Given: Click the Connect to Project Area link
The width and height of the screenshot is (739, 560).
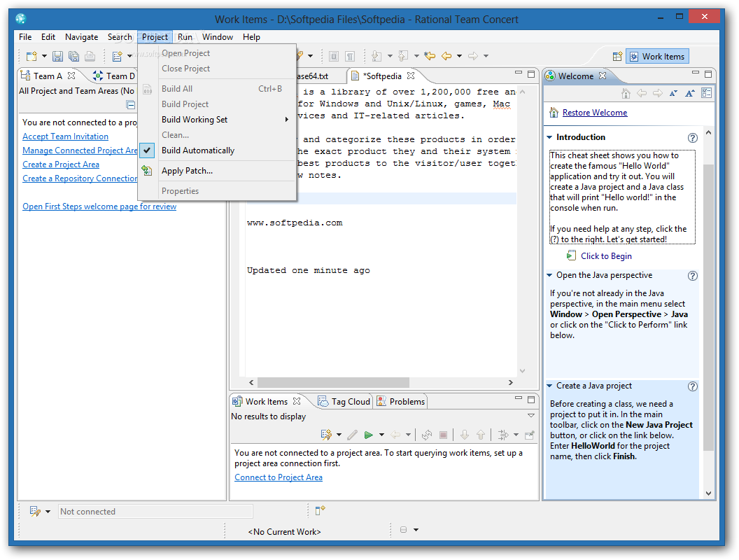Looking at the screenshot, I should point(279,477).
